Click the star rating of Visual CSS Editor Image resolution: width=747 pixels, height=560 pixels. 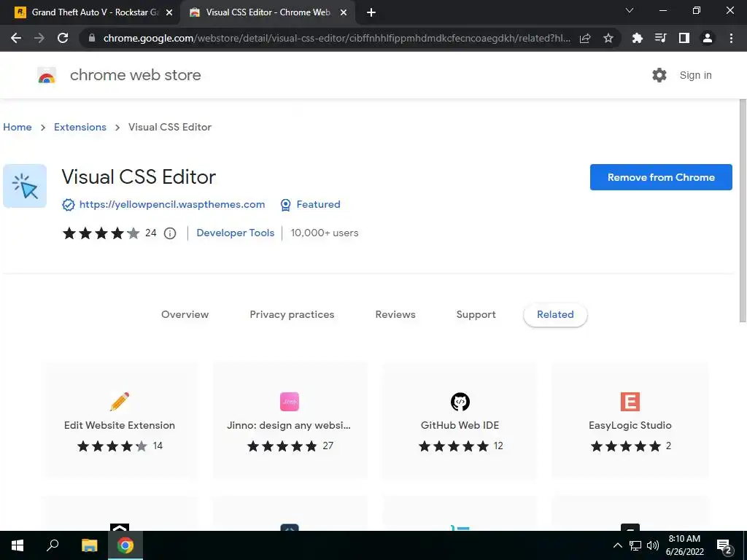[101, 233]
